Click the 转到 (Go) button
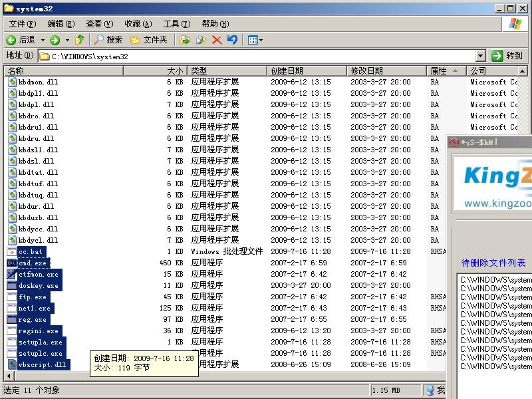This screenshot has width=532, height=399. click(x=507, y=57)
